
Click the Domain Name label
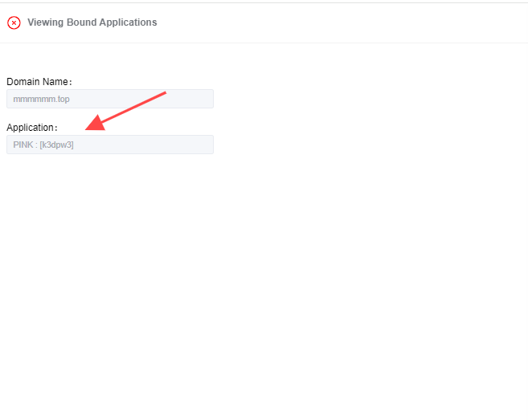(x=39, y=82)
